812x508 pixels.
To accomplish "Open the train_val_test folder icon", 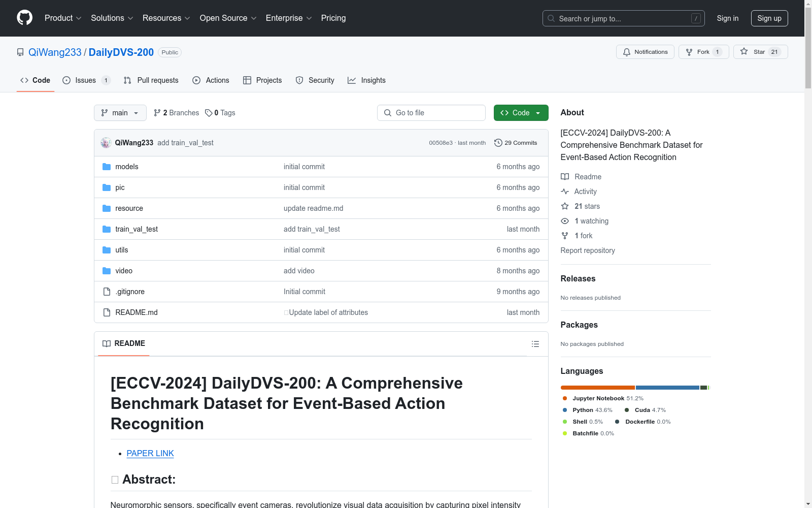I will point(107,229).
